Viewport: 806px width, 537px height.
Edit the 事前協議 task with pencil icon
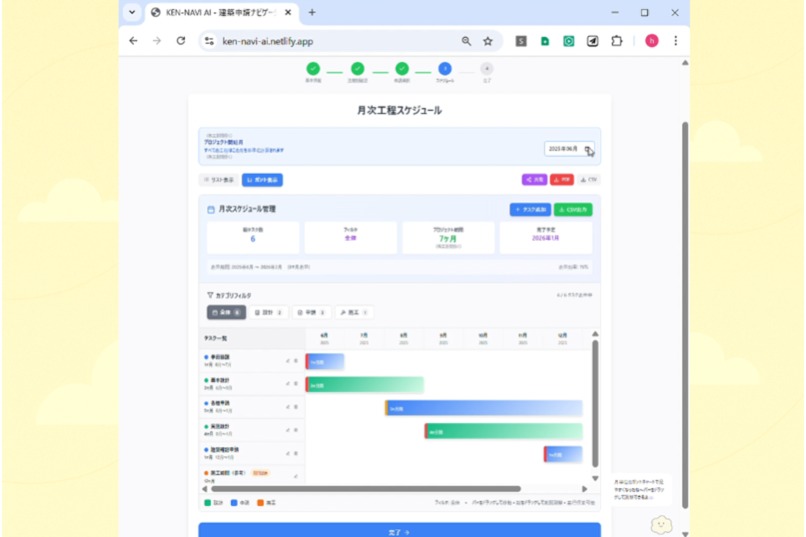click(288, 361)
